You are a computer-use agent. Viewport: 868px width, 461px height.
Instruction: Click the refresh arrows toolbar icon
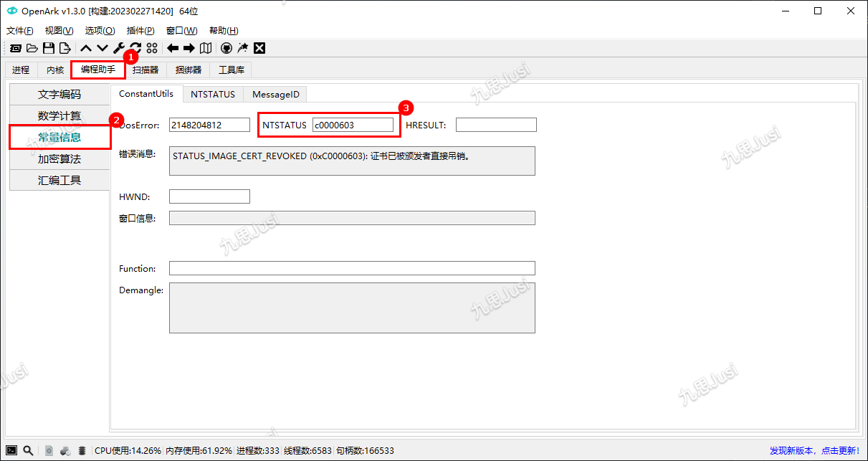click(x=135, y=48)
